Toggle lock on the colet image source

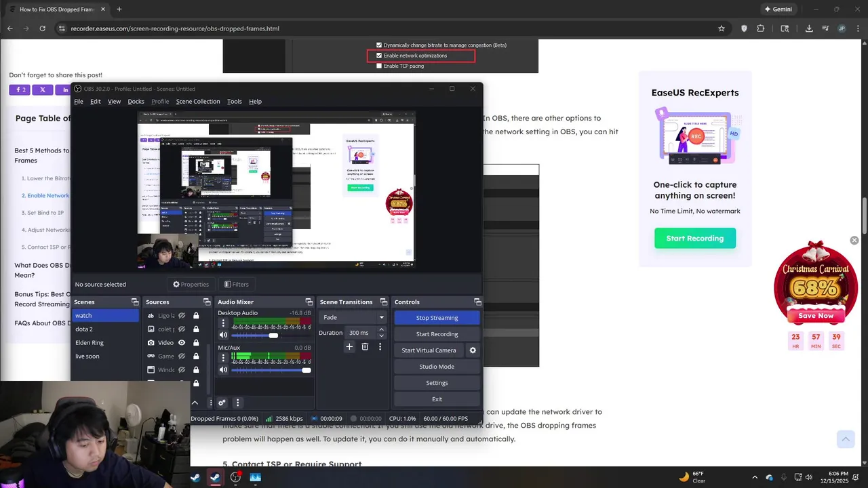coord(196,329)
